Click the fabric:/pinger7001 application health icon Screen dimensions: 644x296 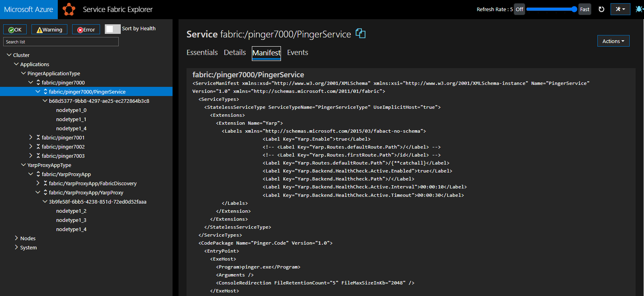(38, 137)
